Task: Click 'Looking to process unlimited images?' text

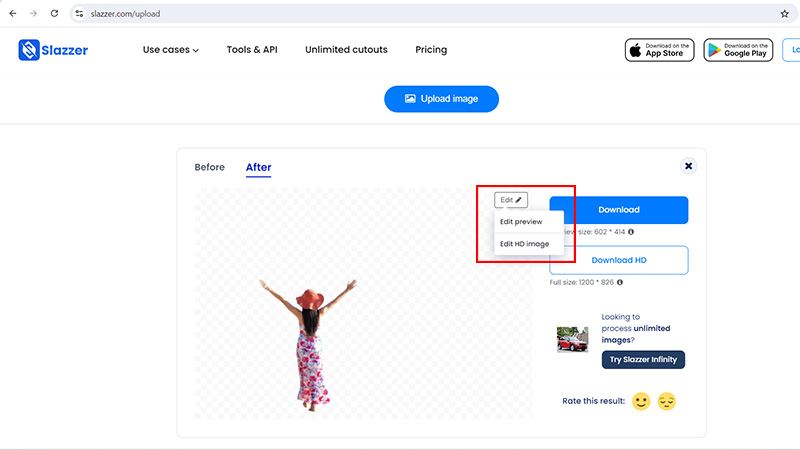Action: [x=635, y=328]
